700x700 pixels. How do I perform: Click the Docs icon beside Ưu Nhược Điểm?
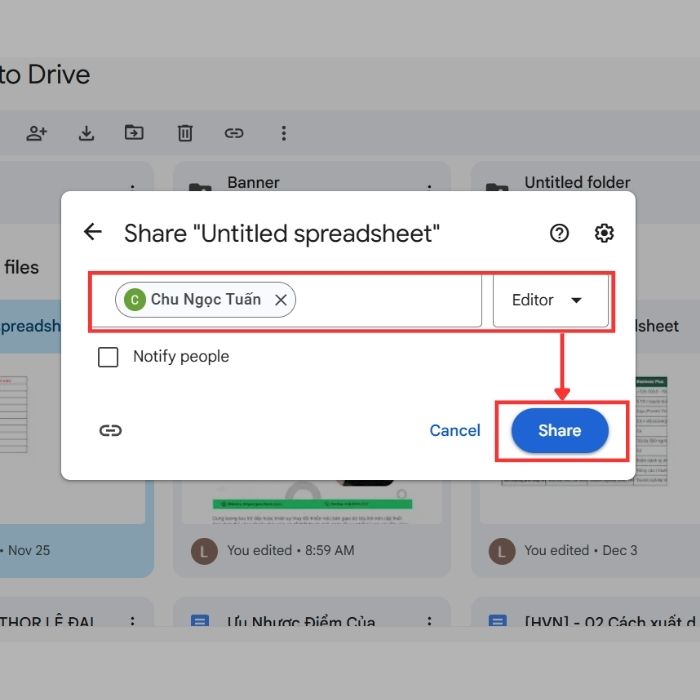200,621
